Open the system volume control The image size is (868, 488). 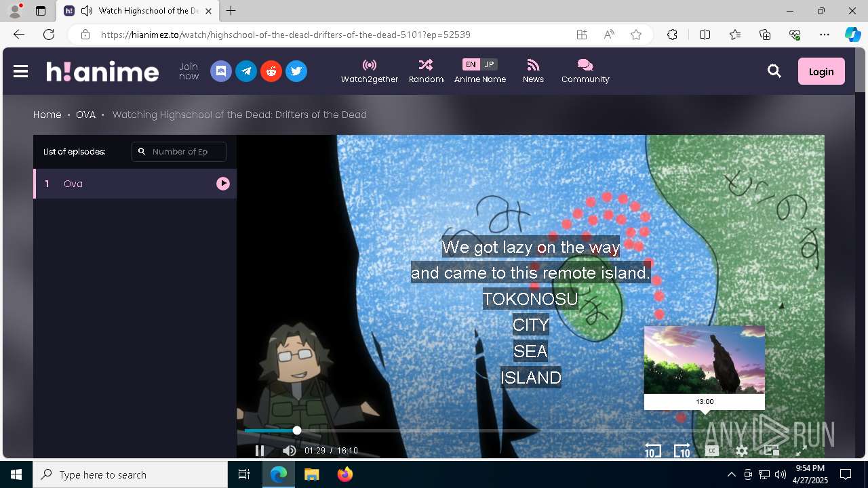781,474
